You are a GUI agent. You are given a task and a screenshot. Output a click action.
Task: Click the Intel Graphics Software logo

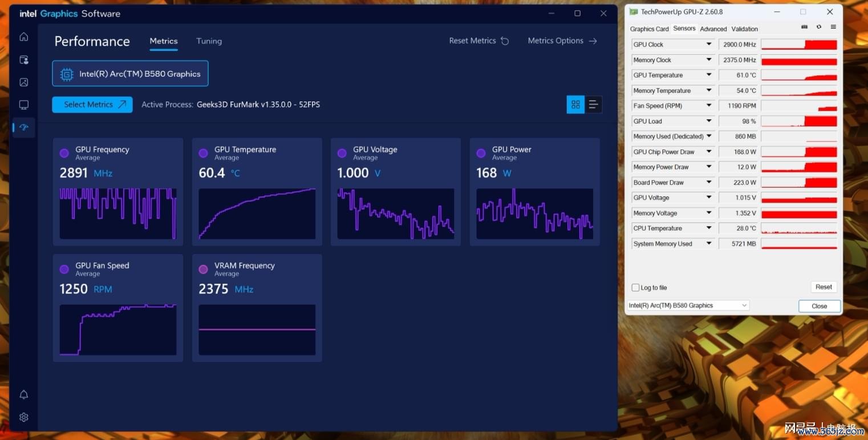point(70,14)
